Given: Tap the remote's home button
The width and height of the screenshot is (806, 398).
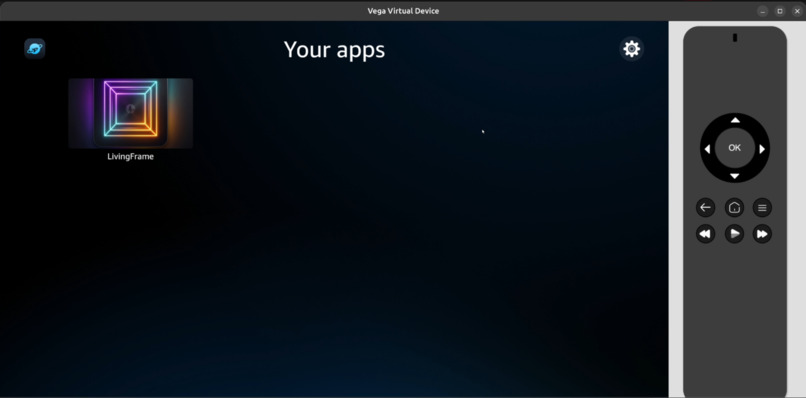Looking at the screenshot, I should tap(735, 208).
